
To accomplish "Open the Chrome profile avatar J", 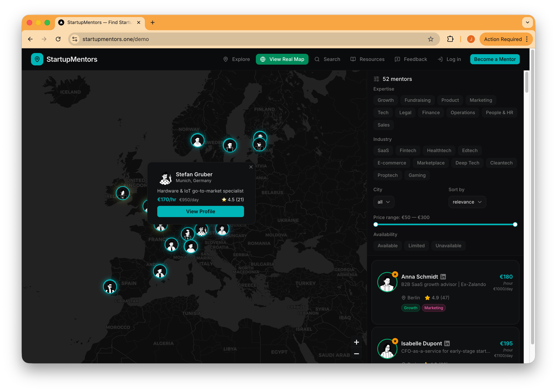I will point(471,39).
